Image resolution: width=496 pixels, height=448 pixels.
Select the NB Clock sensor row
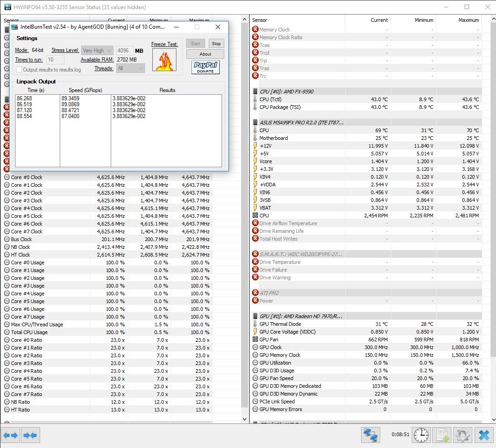tap(107, 247)
